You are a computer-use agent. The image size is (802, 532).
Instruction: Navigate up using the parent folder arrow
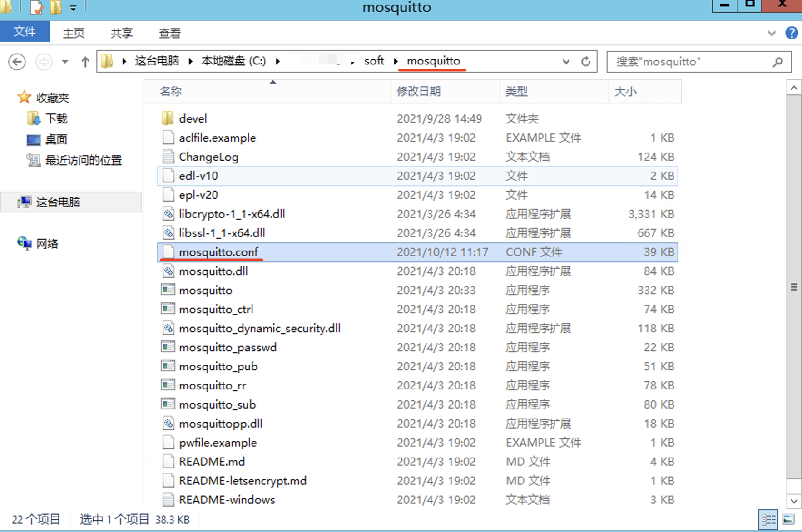point(84,61)
